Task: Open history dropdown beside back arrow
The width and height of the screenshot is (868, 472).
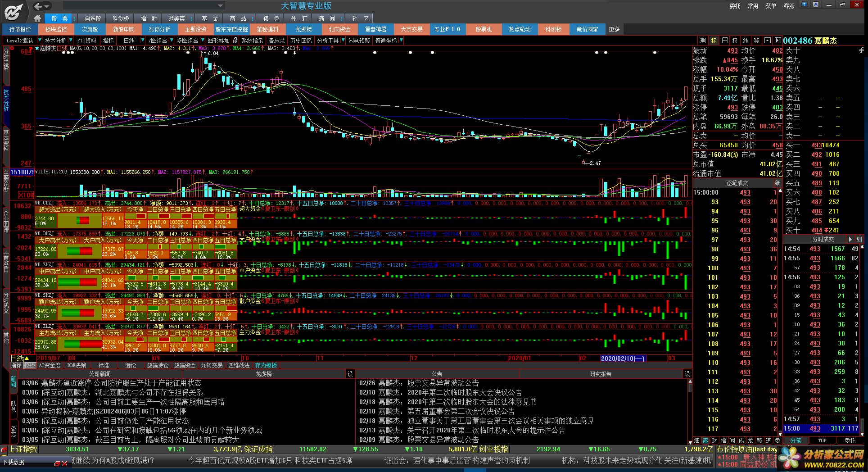Action: point(47,6)
